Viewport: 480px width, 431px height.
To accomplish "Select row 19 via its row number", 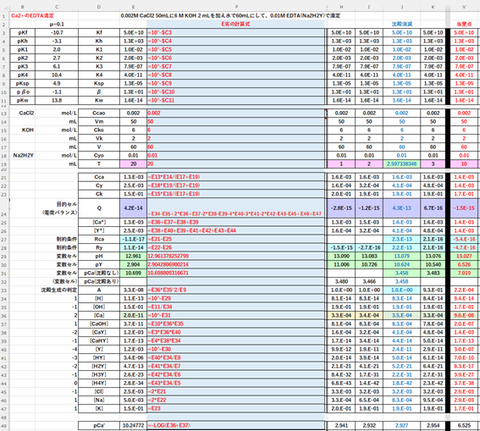I will coord(4,164).
